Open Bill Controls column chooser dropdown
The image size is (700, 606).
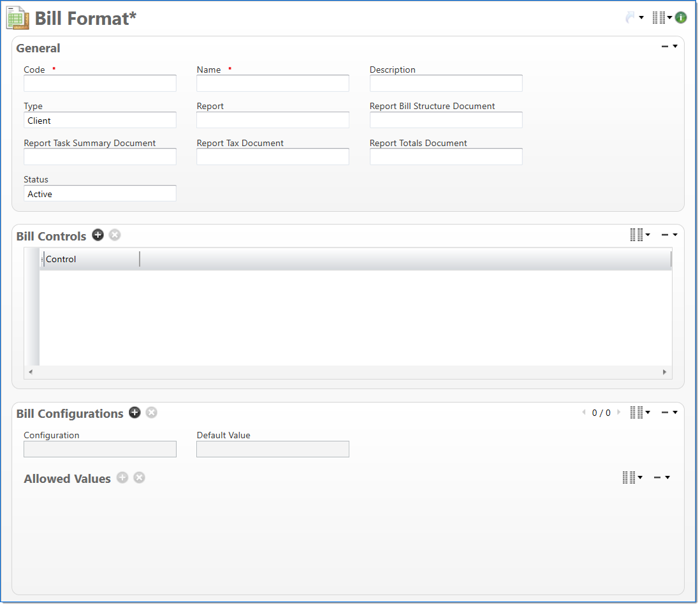point(639,235)
